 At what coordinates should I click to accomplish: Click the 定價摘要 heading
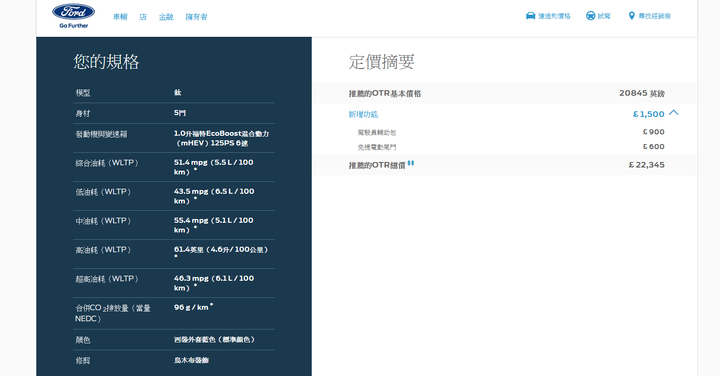coord(382,62)
